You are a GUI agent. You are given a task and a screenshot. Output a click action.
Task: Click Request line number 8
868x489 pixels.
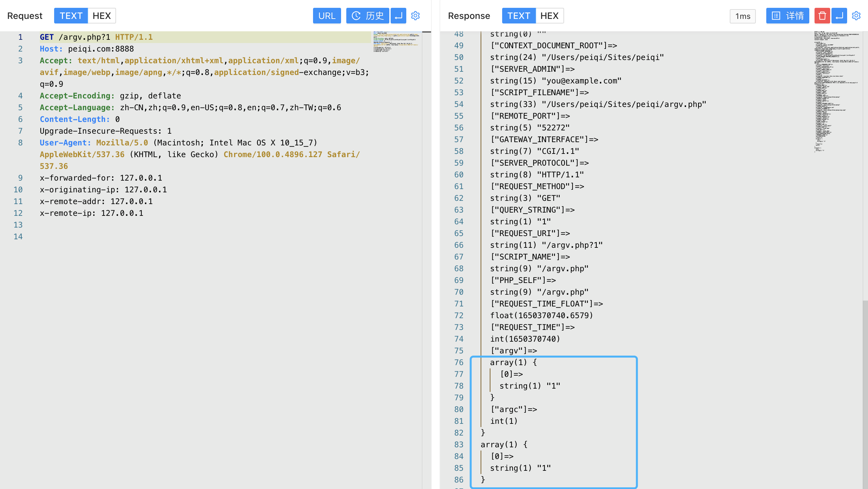pos(20,143)
